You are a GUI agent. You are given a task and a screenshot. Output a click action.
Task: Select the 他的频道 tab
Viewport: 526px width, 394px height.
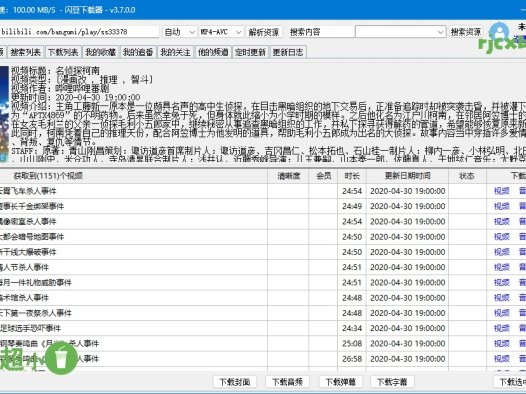(213, 52)
